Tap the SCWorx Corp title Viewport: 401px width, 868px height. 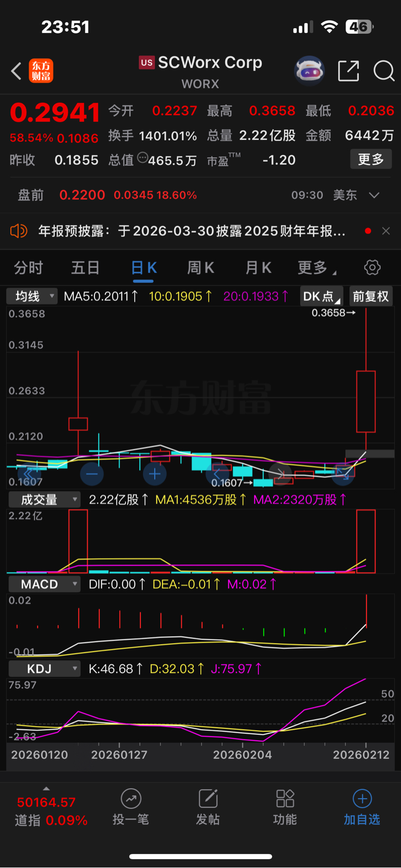[x=210, y=63]
